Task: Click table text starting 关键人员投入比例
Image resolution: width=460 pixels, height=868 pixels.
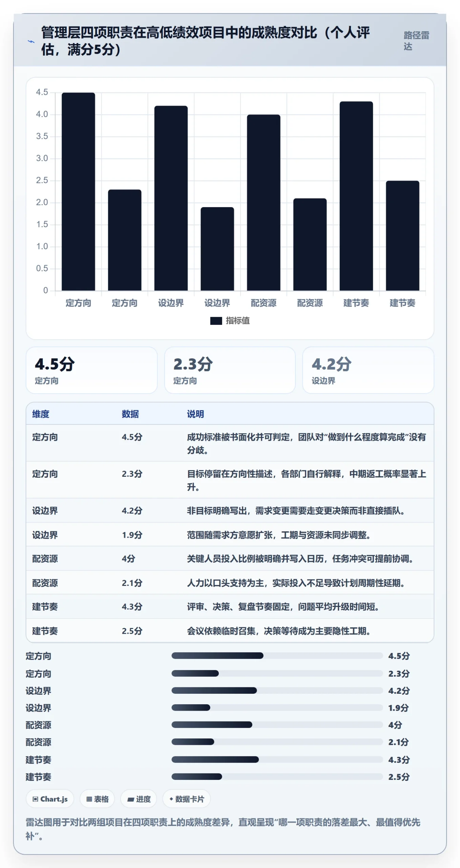Action: tap(300, 558)
